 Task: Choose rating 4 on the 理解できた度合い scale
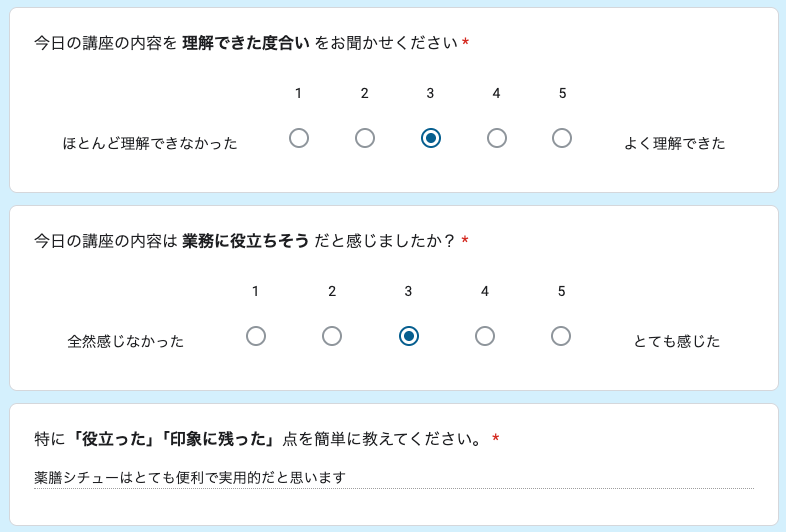pos(497,138)
